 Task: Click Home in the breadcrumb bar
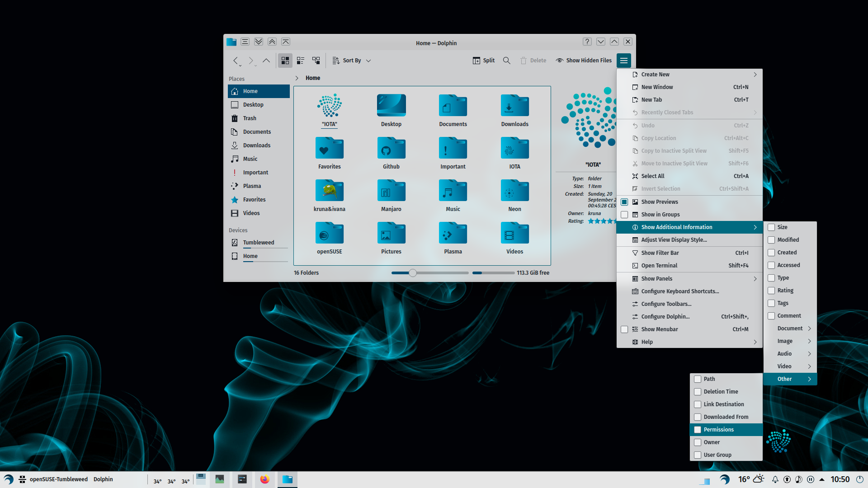point(313,78)
